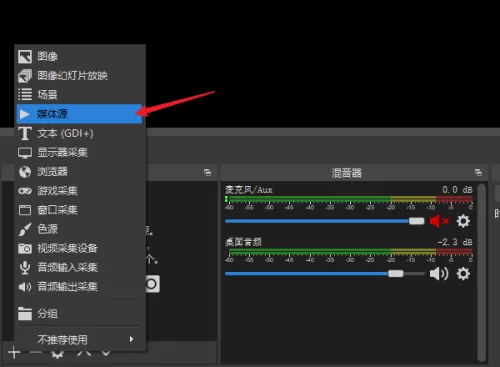Viewport: 500px width, 367px height.
Task: Click the 麦克风/Aux level meter bar
Action: [349, 199]
